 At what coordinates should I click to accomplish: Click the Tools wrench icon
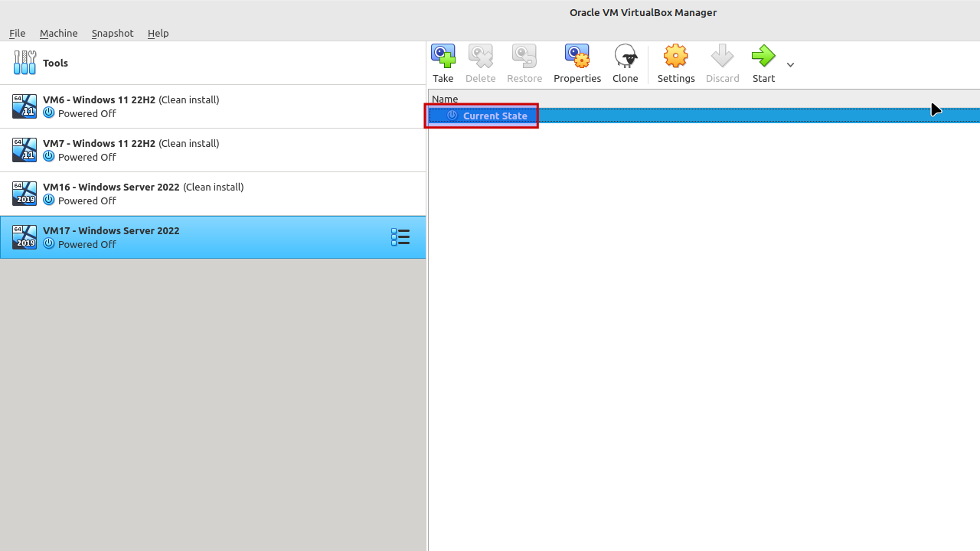tap(24, 63)
